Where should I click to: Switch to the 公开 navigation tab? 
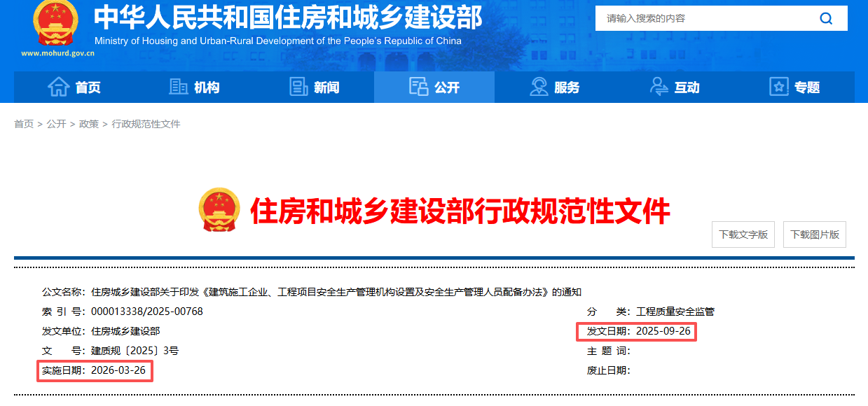coord(434,86)
